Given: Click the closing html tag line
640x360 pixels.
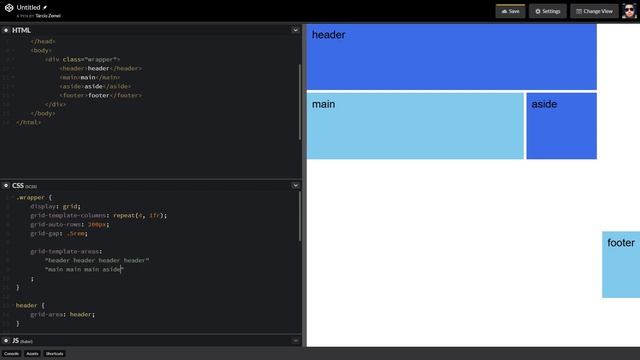Looking at the screenshot, I should pyautogui.click(x=29, y=122).
